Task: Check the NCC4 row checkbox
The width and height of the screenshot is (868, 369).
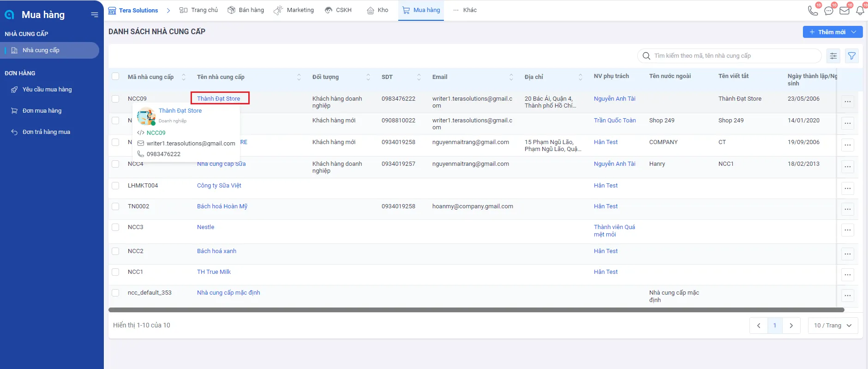Action: coord(115,164)
